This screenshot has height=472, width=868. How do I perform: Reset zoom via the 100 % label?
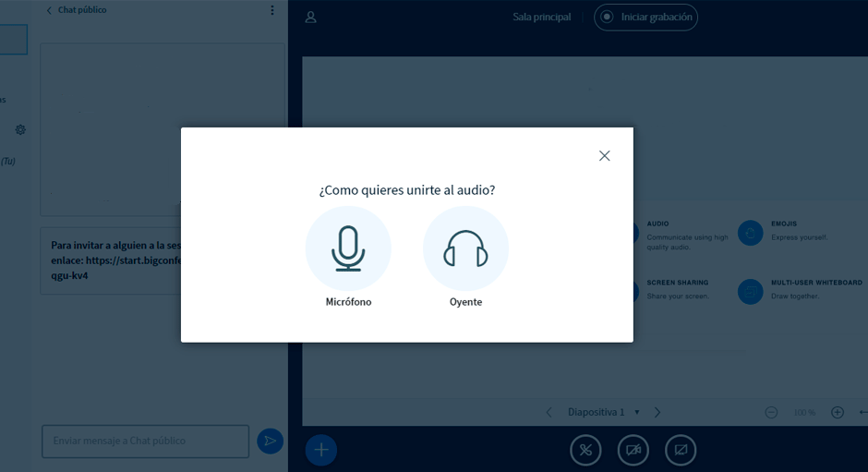tap(804, 413)
